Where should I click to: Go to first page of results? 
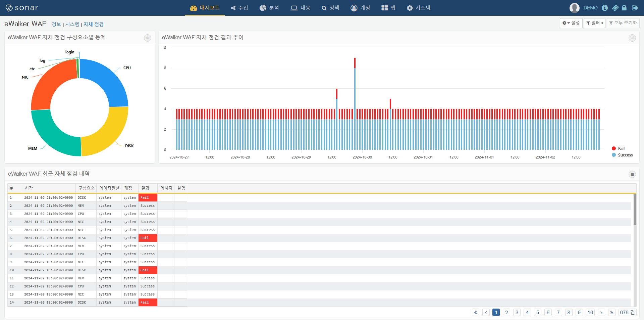coord(476,312)
